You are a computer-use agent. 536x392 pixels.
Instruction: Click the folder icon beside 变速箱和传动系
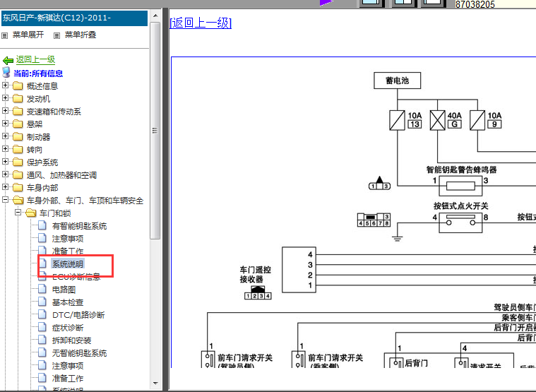click(x=18, y=111)
